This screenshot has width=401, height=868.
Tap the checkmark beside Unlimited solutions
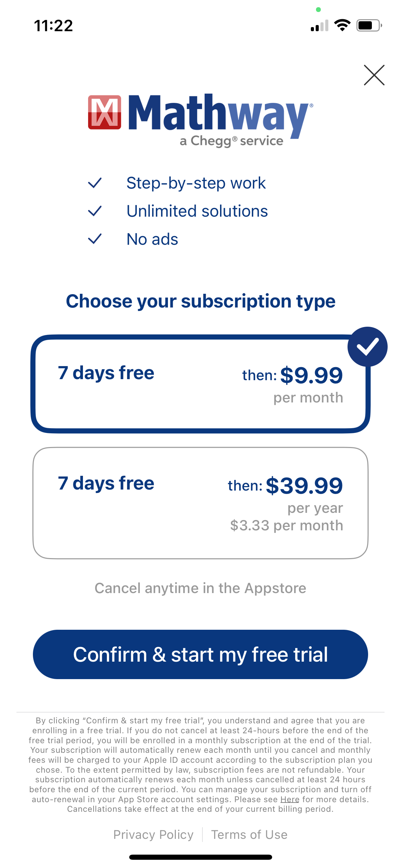click(x=95, y=211)
